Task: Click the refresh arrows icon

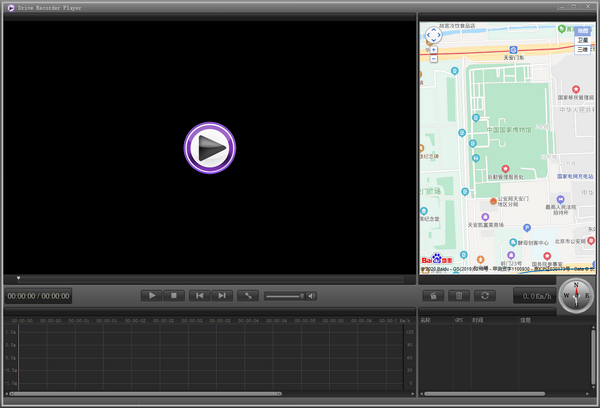Action: (485, 295)
